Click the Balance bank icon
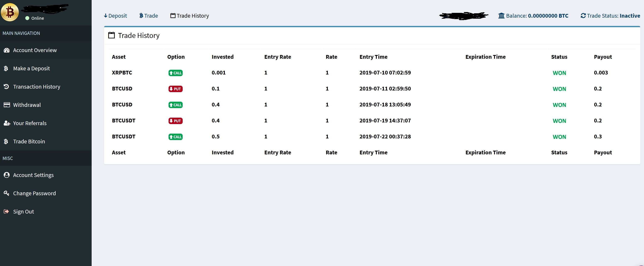 (501, 16)
